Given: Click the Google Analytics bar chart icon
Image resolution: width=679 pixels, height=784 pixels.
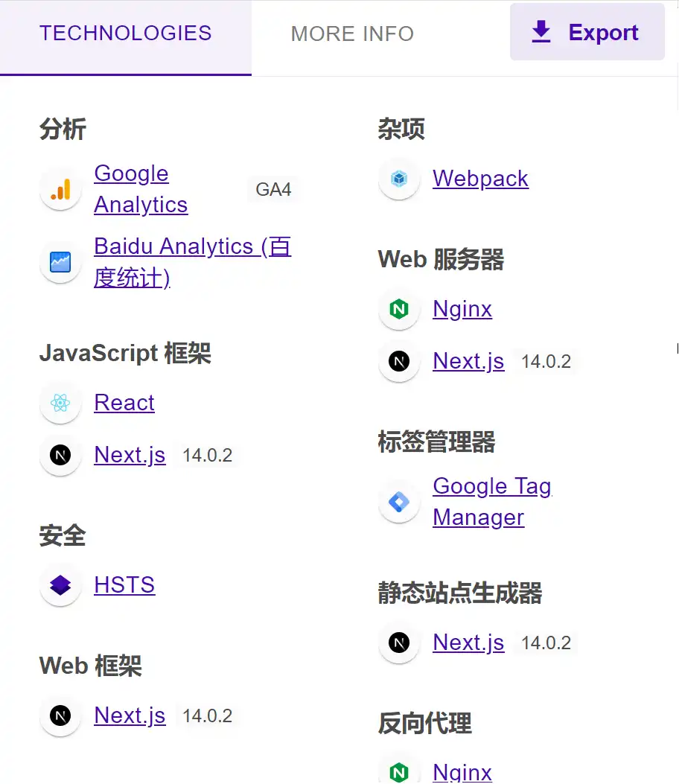Looking at the screenshot, I should [x=60, y=189].
